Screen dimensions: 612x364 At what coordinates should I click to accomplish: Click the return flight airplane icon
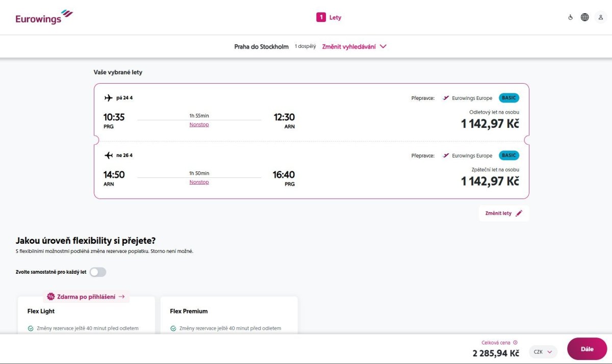pyautogui.click(x=108, y=155)
